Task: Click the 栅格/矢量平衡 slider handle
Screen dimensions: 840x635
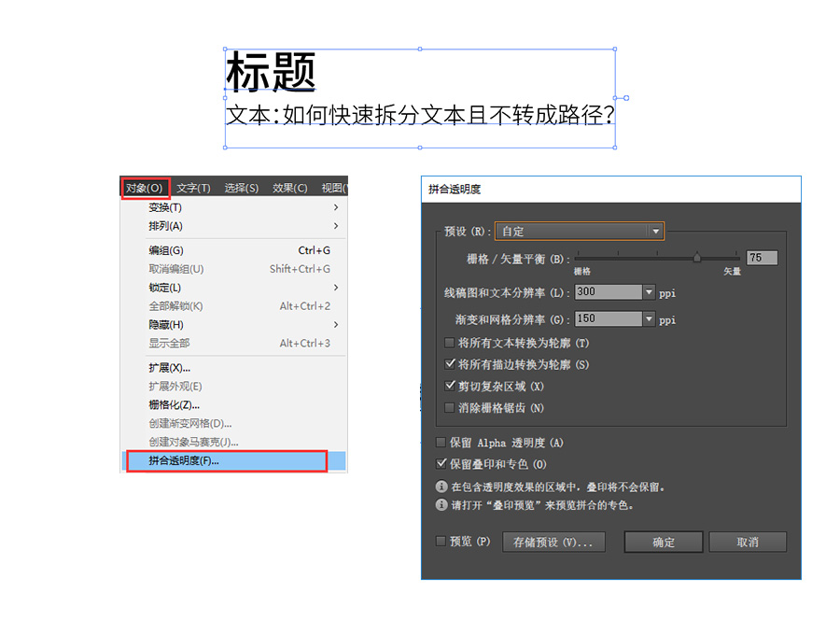Action: click(x=696, y=258)
